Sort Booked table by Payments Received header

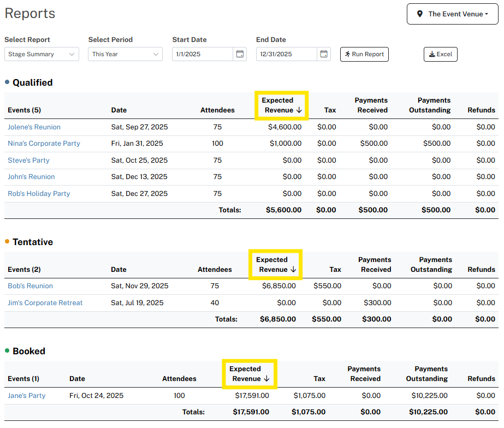coord(364,374)
